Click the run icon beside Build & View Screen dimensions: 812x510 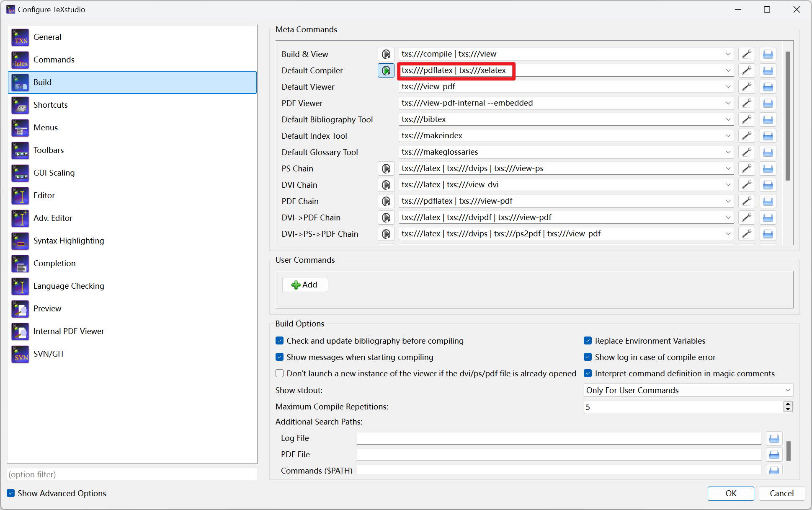(386, 54)
